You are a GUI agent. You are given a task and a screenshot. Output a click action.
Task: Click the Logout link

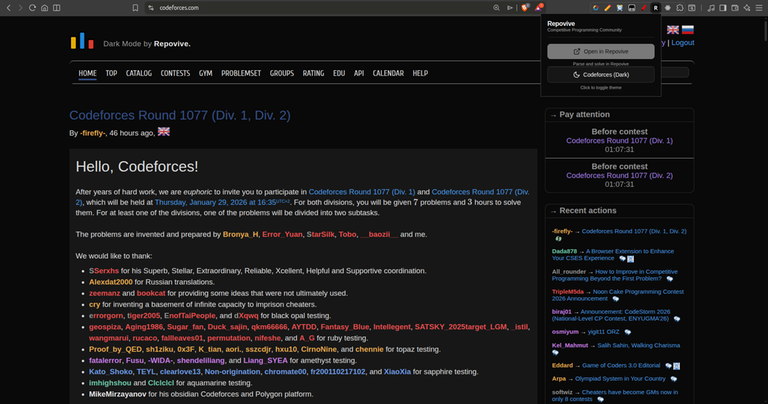pos(683,43)
